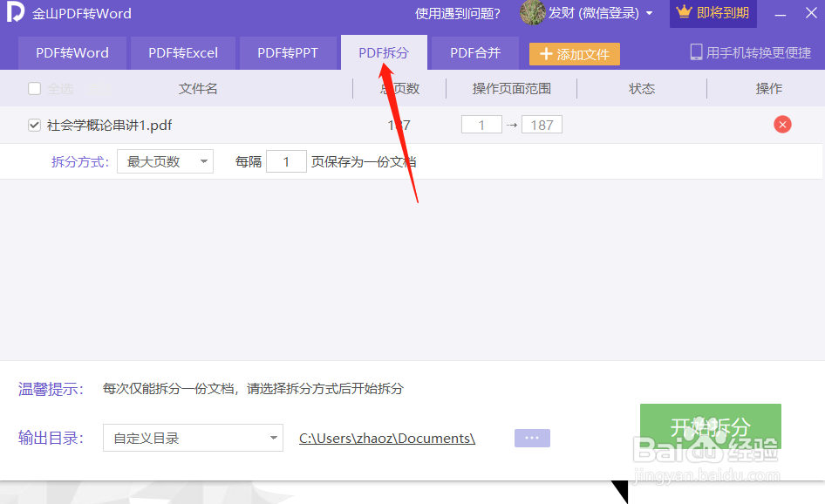Remove 社会学概论串讲1.pdf using the red delete icon

point(782,125)
